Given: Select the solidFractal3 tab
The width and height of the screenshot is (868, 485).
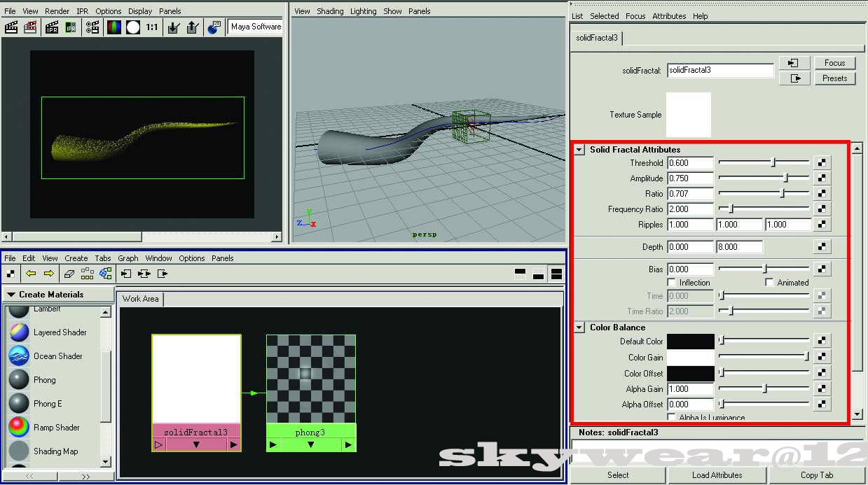Looking at the screenshot, I should 597,38.
